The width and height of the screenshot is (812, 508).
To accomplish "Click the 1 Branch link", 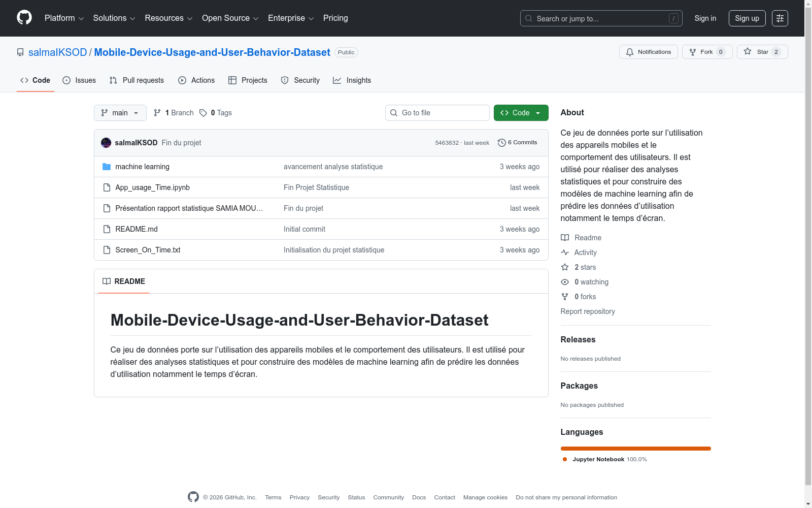I will [174, 113].
